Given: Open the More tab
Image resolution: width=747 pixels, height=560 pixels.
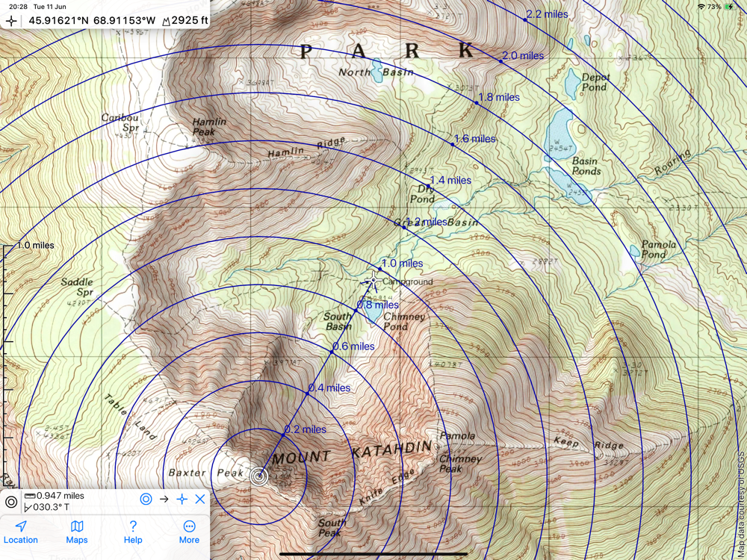Looking at the screenshot, I should tap(189, 532).
